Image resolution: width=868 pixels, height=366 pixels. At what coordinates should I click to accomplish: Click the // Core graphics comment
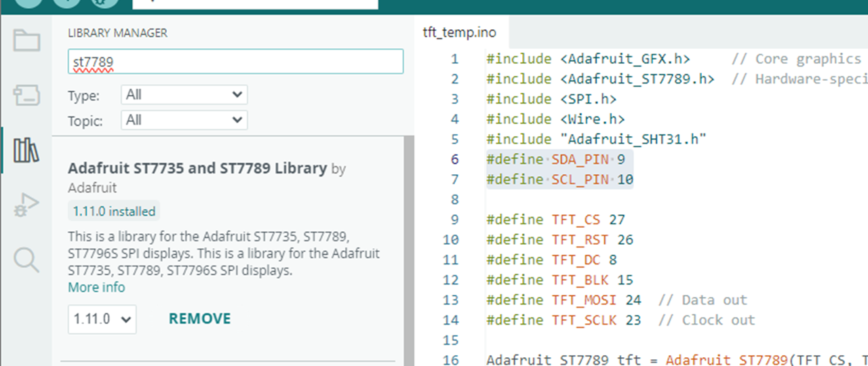(796, 59)
